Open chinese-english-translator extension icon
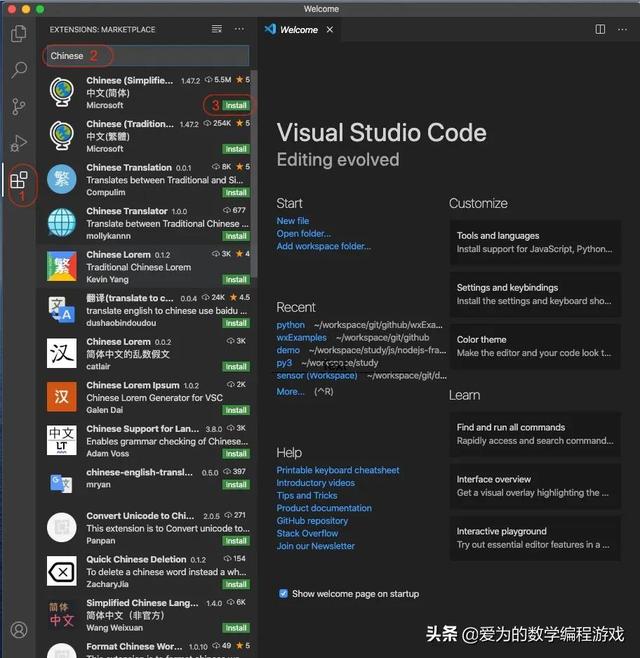Image resolution: width=640 pixels, height=658 pixels. 62,483
